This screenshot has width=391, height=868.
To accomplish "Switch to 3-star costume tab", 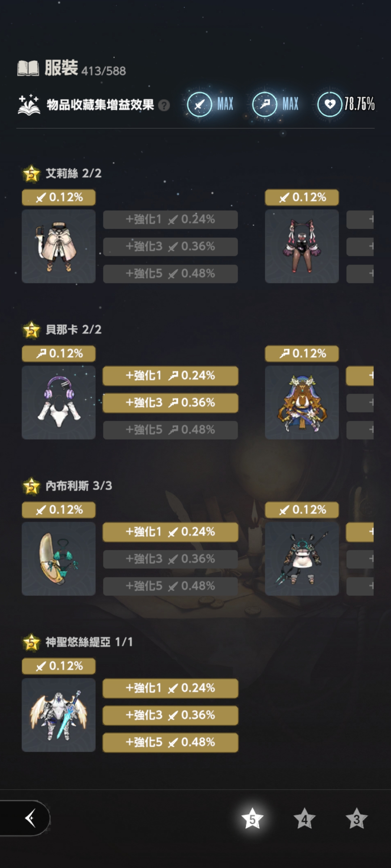I will [x=357, y=819].
